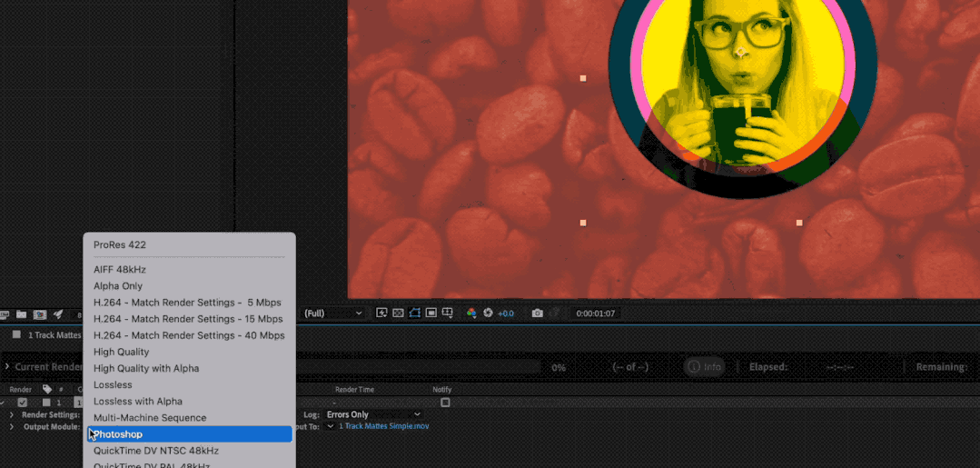Toggle the transparency grid icon

[x=399, y=313]
